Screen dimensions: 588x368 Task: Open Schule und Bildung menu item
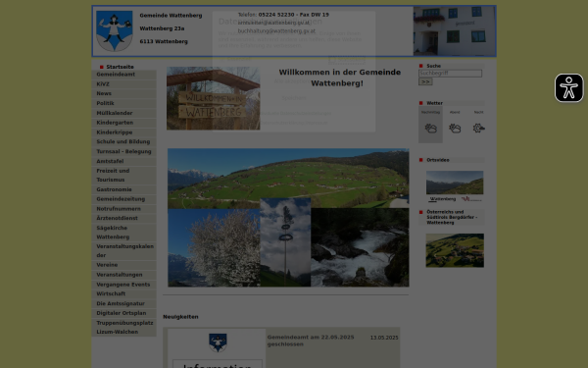pos(123,141)
